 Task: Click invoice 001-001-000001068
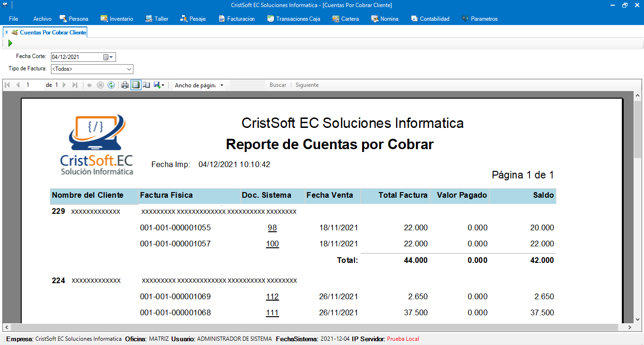tap(175, 313)
